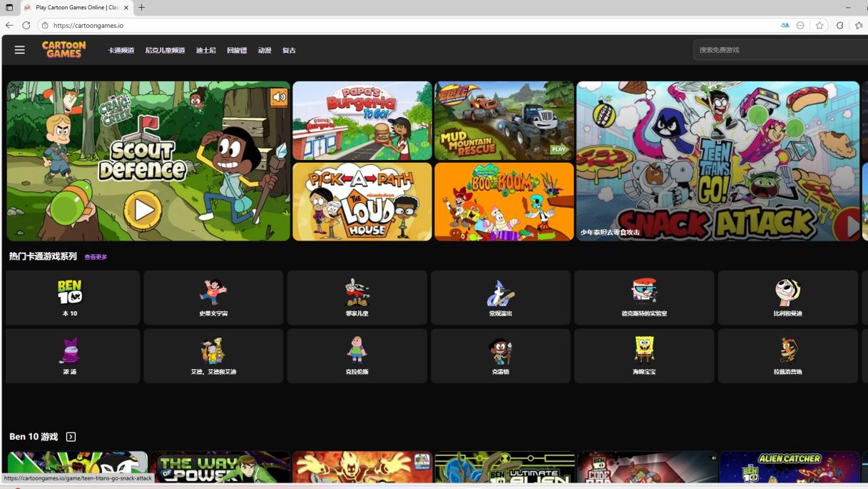Image resolution: width=868 pixels, height=489 pixels.
Task: Open the Boo or Boom game thumbnail
Action: click(504, 201)
